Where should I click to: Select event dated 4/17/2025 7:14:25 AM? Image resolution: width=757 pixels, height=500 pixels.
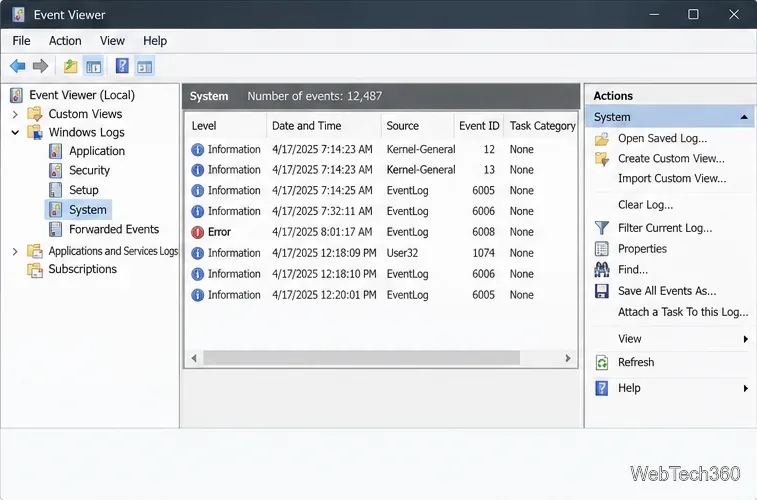[x=381, y=191]
